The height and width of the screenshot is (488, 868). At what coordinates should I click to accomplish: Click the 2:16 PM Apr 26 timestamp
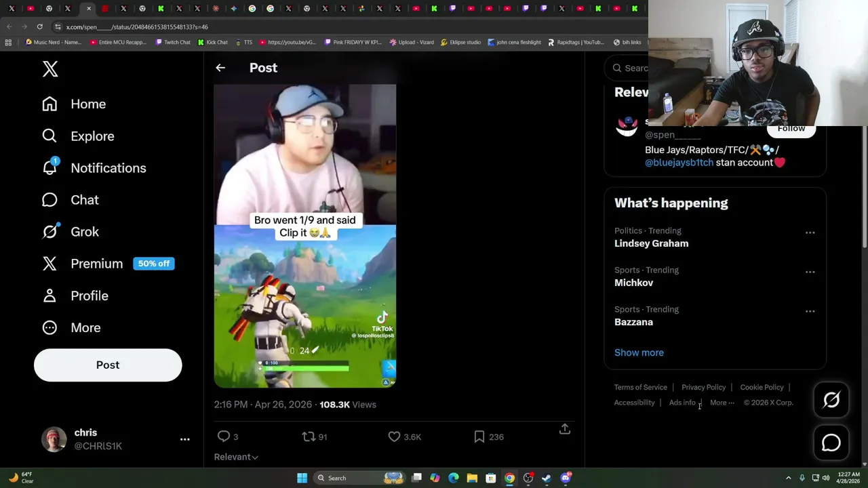pos(263,404)
